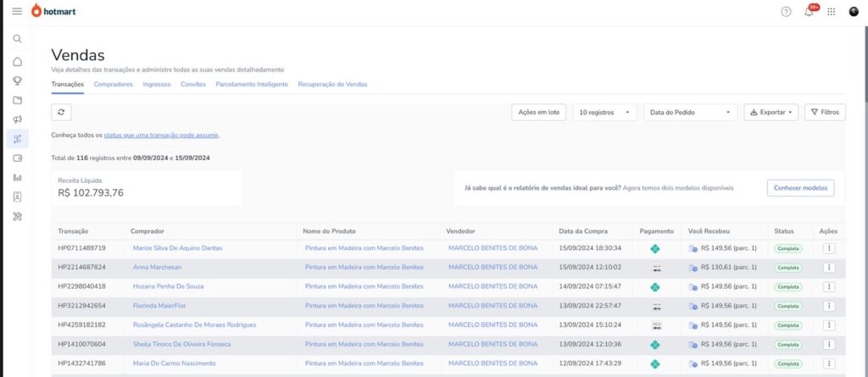Open actions menu for HP2298040418 row

click(829, 286)
